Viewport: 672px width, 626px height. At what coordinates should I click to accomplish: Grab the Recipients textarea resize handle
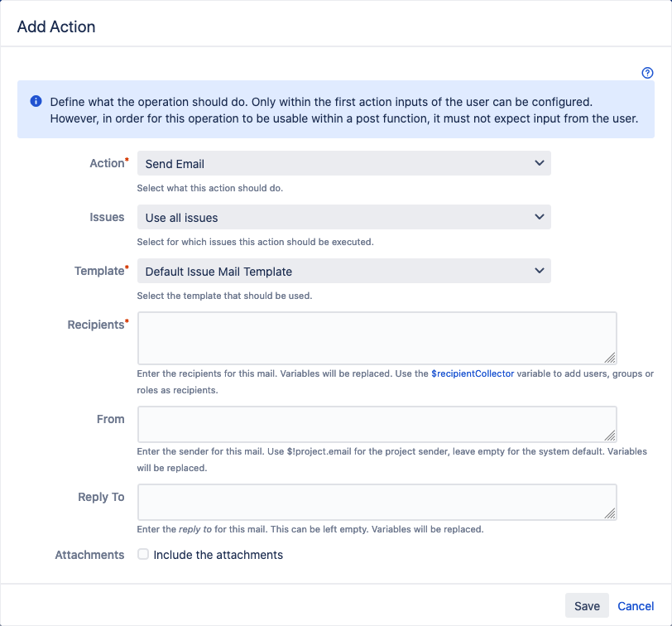click(610, 358)
